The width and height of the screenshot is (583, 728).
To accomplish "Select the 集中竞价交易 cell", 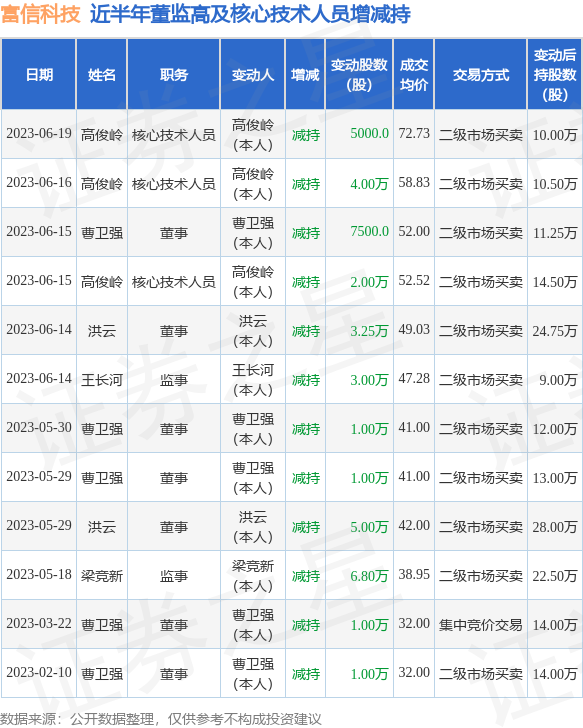I will tap(481, 625).
